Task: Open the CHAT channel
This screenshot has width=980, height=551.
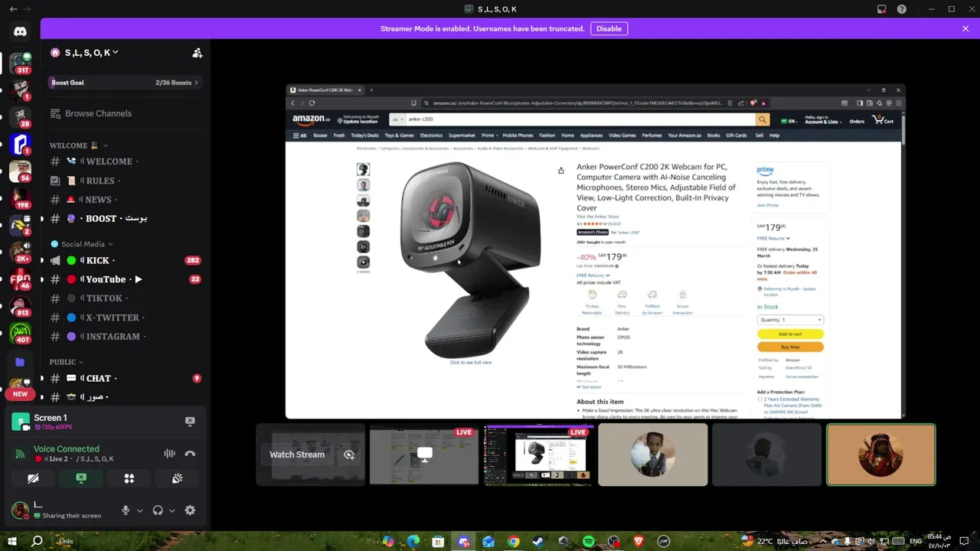Action: pyautogui.click(x=124, y=378)
